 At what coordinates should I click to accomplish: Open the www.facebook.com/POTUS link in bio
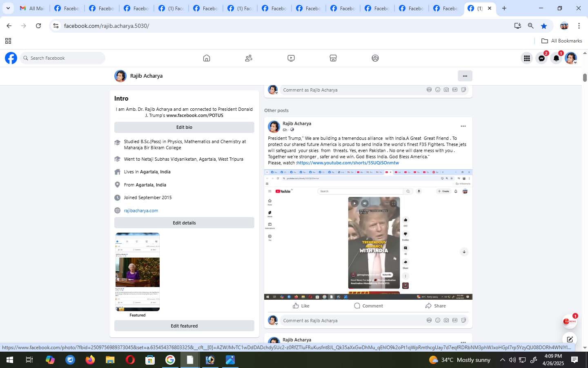tap(195, 115)
